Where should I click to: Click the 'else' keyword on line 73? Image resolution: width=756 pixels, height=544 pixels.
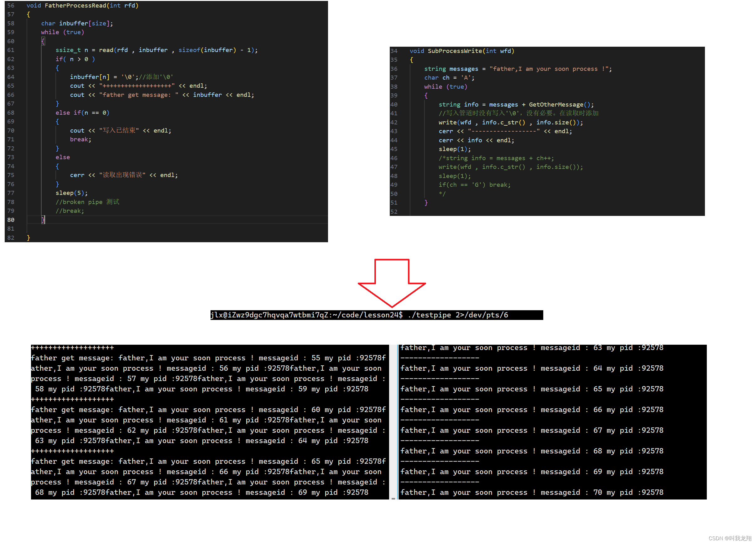pos(63,157)
